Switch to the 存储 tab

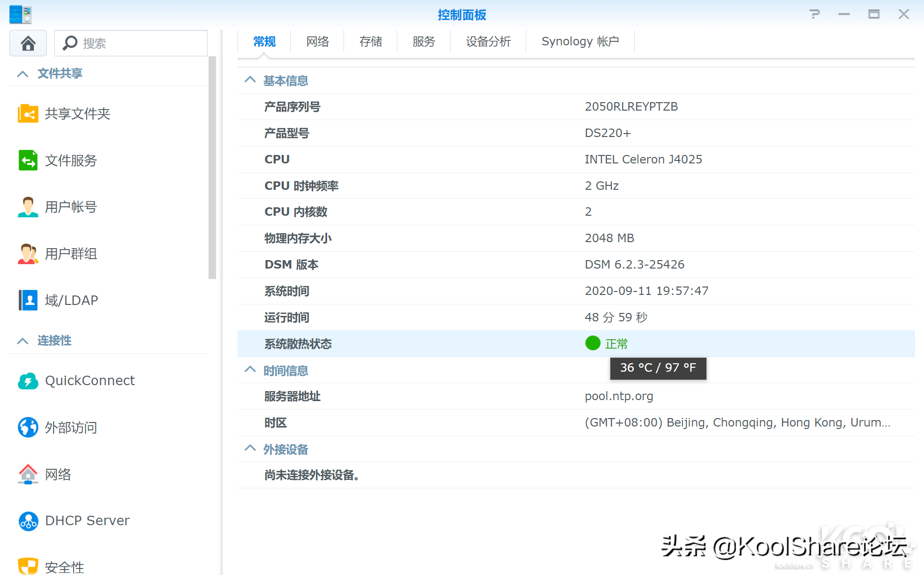[x=370, y=41]
